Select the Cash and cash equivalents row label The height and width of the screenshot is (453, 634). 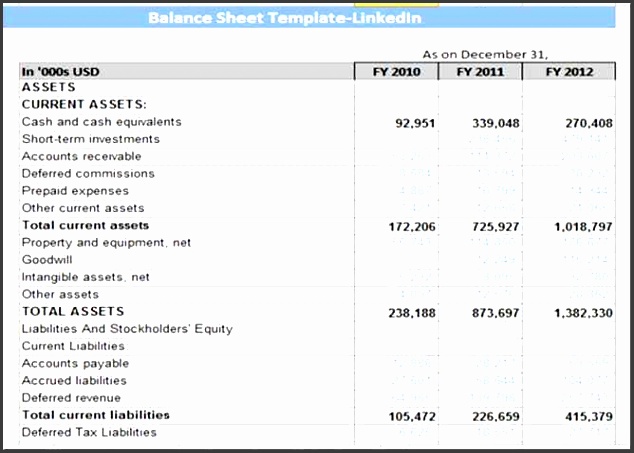pyautogui.click(x=102, y=122)
